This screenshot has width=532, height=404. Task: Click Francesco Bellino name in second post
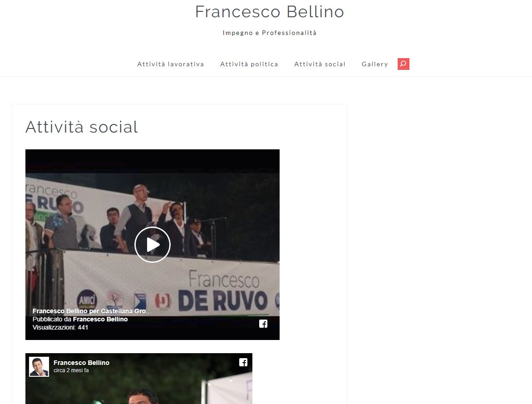pyautogui.click(x=81, y=363)
